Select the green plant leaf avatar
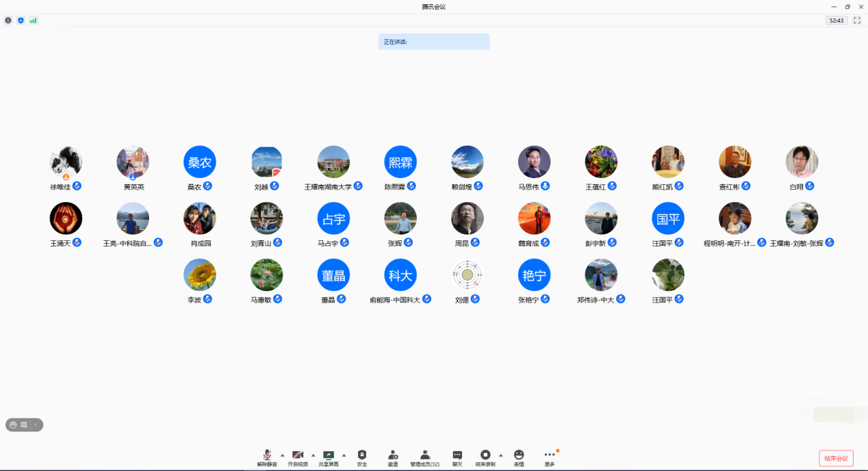The height and width of the screenshot is (471, 868). coord(668,275)
